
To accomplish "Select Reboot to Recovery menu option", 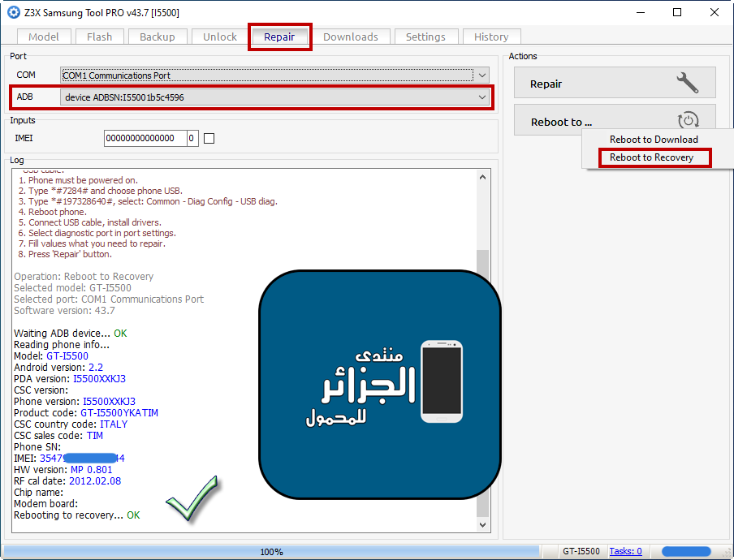I will click(651, 157).
